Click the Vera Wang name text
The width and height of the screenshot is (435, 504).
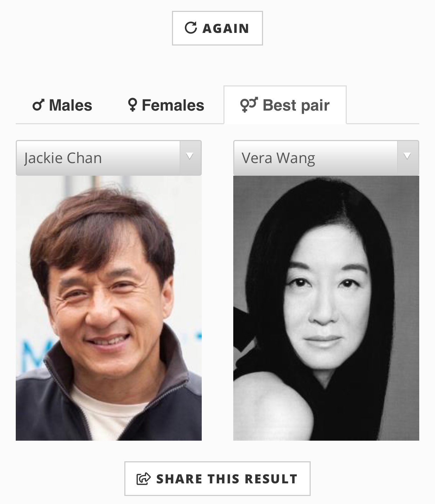click(x=278, y=158)
